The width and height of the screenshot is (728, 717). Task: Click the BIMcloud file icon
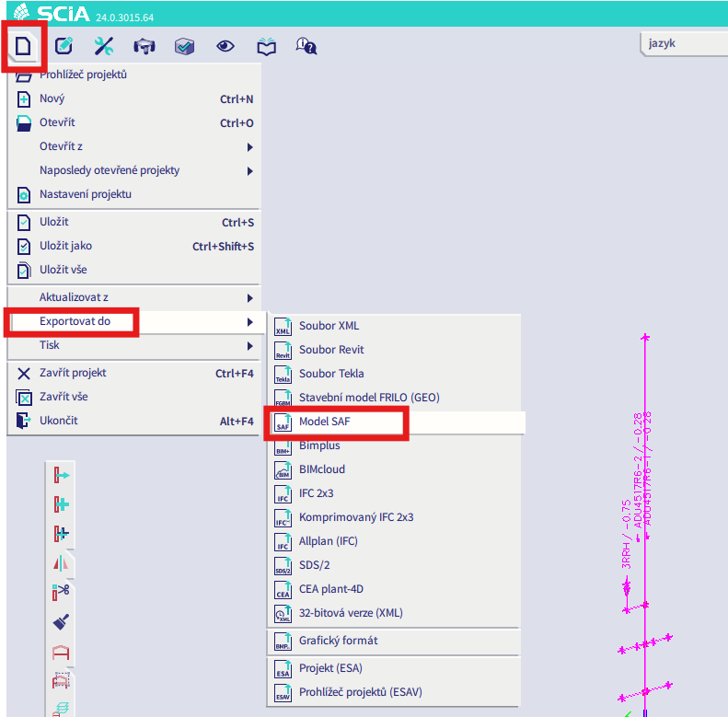click(x=283, y=470)
